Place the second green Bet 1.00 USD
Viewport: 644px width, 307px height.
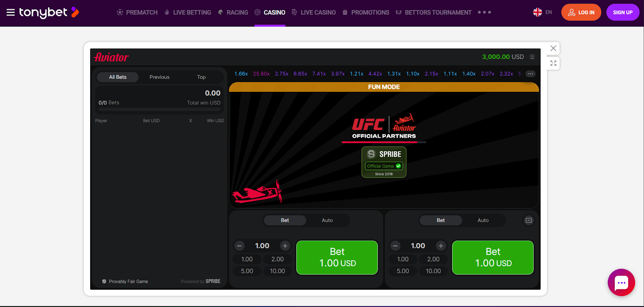(x=493, y=258)
